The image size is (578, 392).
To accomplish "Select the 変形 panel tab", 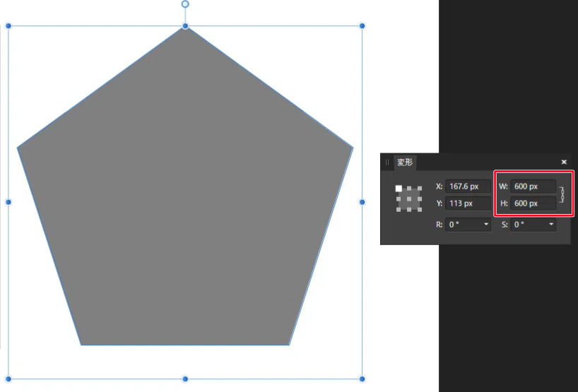I will pyautogui.click(x=405, y=162).
